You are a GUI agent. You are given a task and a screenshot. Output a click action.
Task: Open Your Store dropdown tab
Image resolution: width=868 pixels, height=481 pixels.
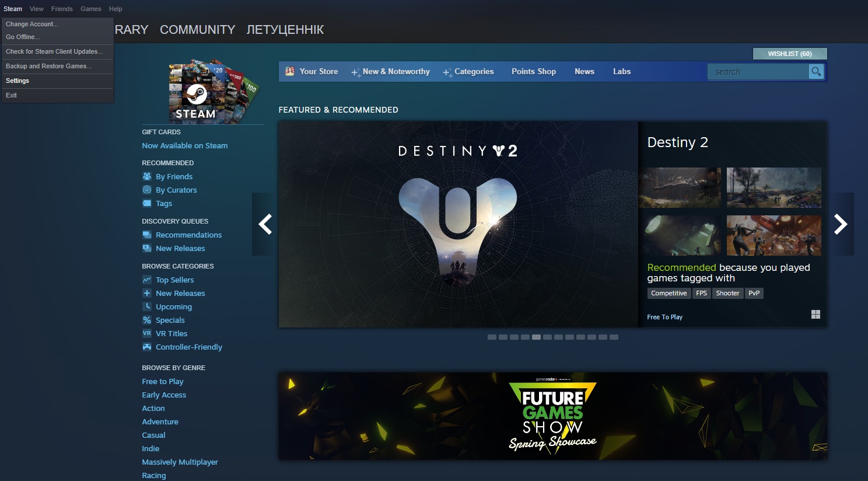[311, 71]
